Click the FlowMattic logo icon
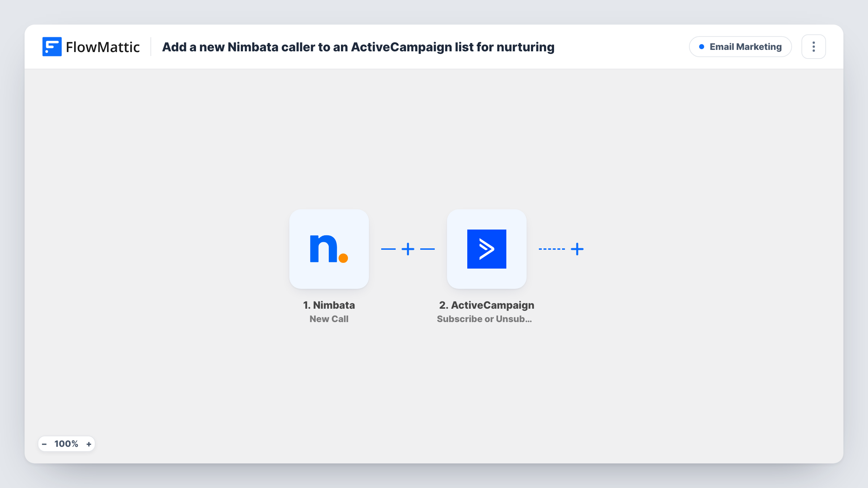868x488 pixels. coord(52,47)
